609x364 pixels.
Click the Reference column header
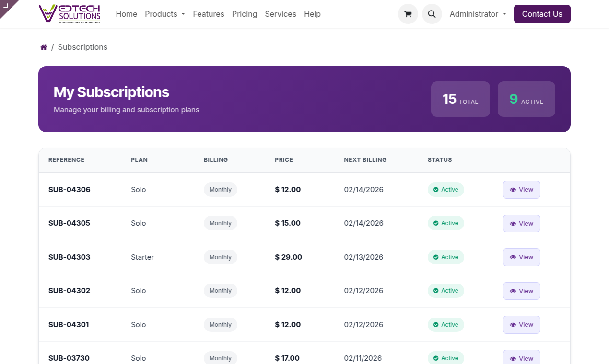tap(66, 160)
